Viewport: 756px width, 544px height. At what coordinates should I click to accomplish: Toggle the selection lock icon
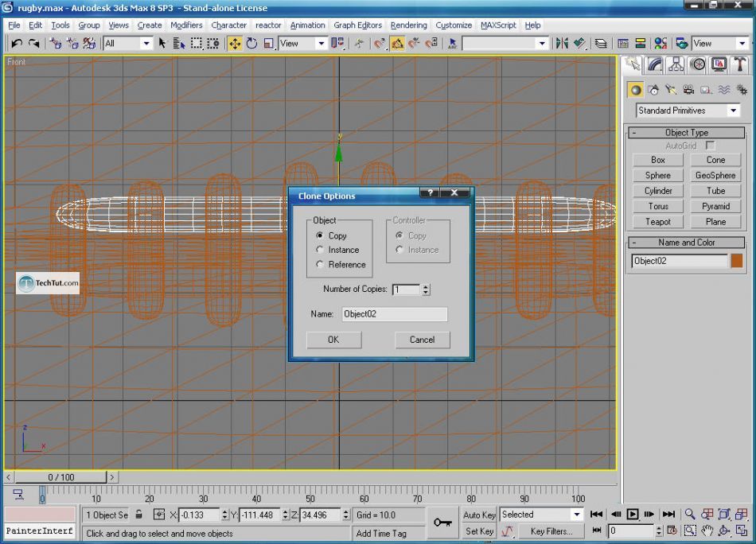138,515
